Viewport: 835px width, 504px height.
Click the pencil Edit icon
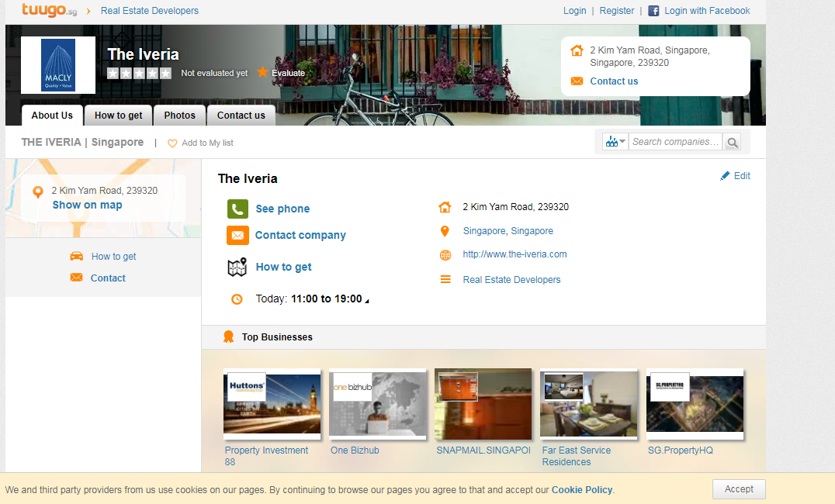coord(725,176)
